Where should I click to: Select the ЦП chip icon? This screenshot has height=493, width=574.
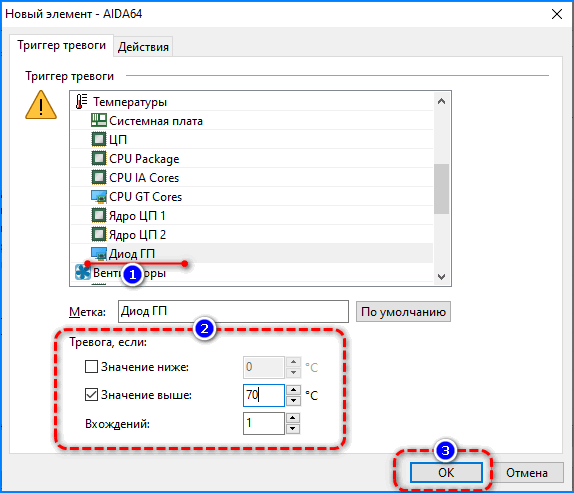click(x=98, y=139)
